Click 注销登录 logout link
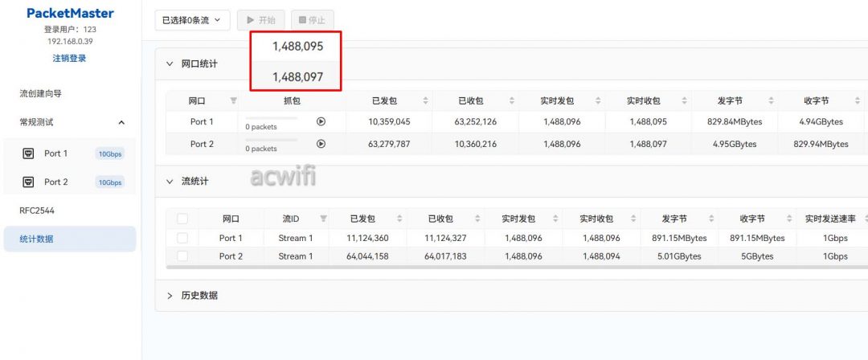The image size is (868, 360). [69, 58]
